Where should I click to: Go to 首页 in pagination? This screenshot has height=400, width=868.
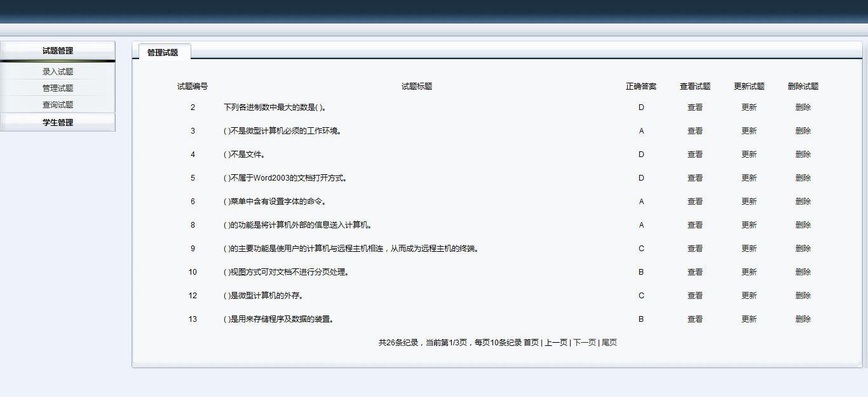(x=530, y=342)
